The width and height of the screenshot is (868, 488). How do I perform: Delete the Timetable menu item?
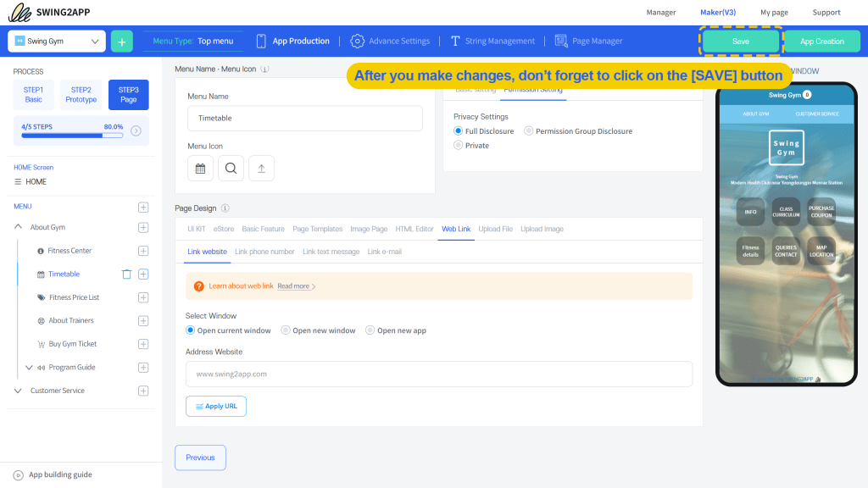pos(127,274)
